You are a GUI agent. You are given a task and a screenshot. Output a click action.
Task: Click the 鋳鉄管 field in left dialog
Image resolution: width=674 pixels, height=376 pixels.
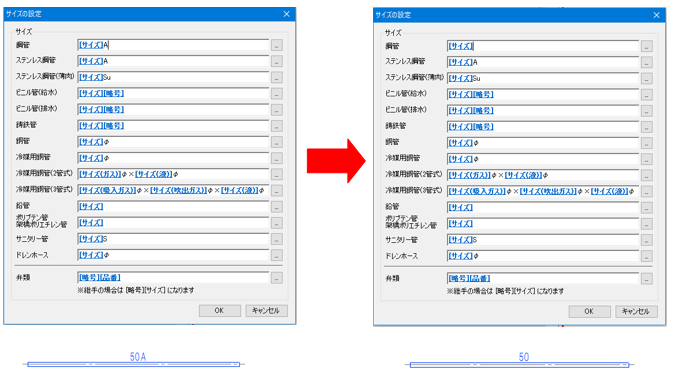[173, 126]
